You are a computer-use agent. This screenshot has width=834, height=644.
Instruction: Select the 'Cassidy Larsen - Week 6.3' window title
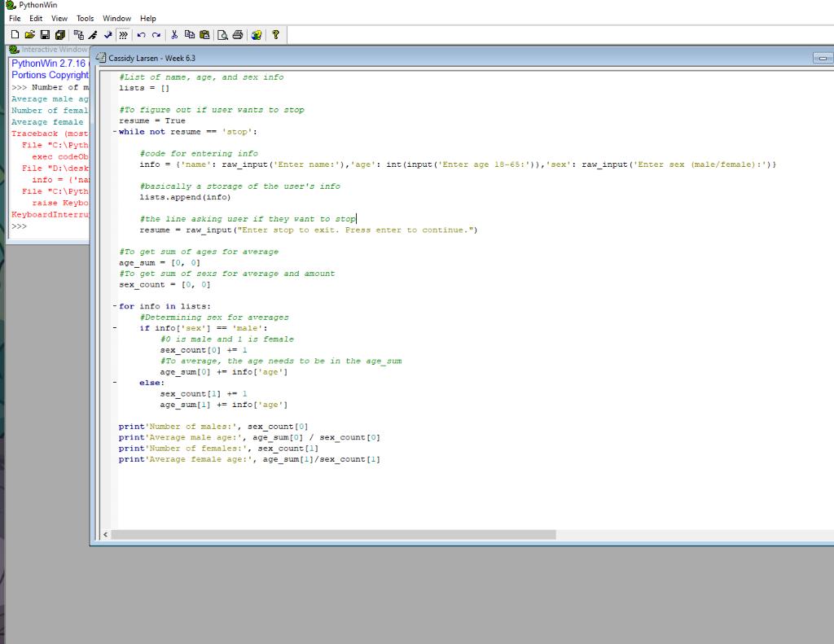(x=151, y=58)
